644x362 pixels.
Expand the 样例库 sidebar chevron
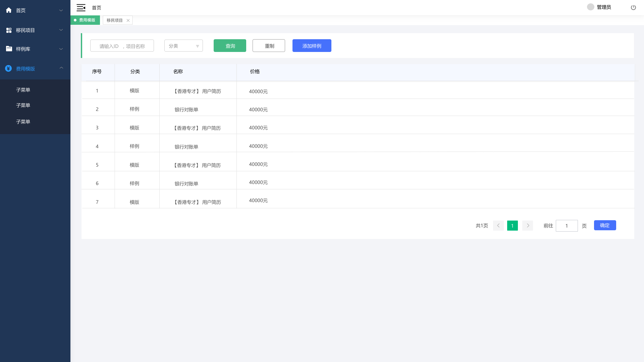(x=61, y=49)
